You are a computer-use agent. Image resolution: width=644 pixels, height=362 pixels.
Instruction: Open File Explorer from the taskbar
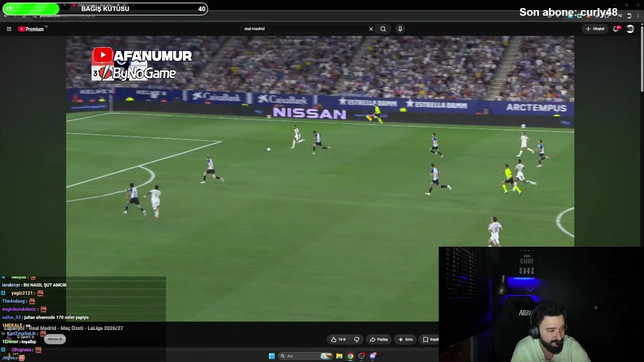tap(339, 356)
